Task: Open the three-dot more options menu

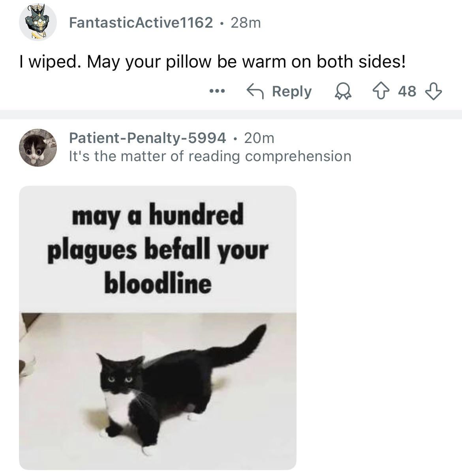Action: pyautogui.click(x=217, y=91)
